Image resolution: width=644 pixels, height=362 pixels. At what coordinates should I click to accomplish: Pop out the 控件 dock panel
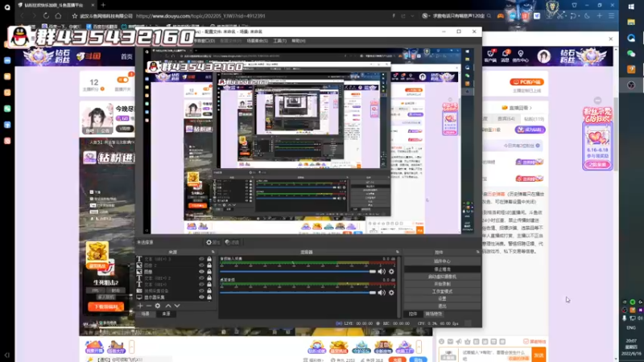(477, 252)
